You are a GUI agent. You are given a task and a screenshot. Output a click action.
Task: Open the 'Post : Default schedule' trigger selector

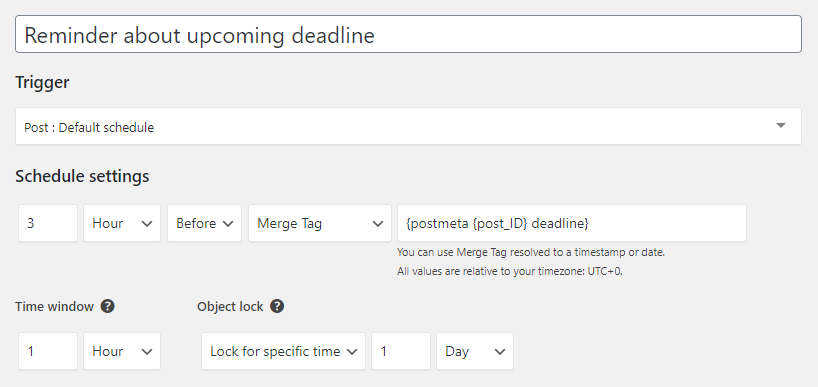click(408, 126)
